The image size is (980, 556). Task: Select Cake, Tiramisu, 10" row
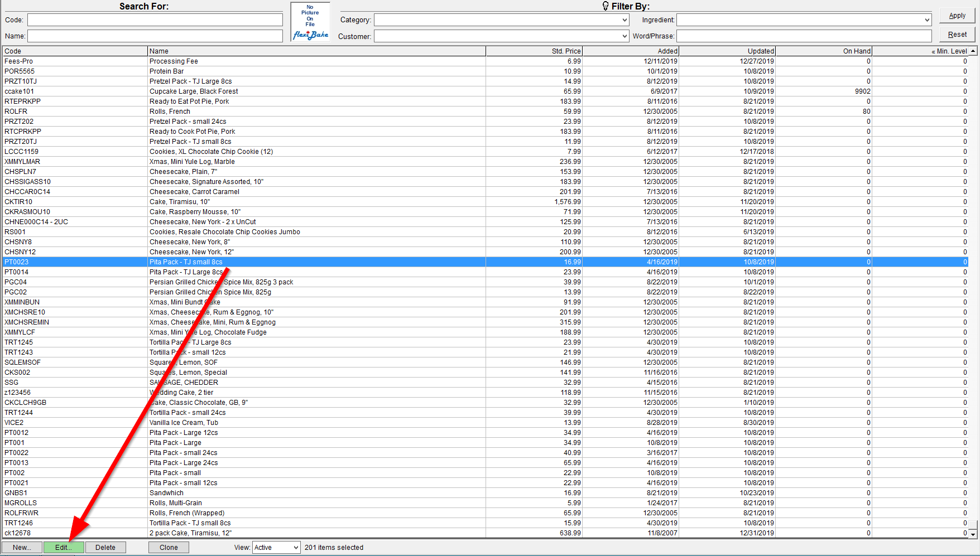click(485, 202)
